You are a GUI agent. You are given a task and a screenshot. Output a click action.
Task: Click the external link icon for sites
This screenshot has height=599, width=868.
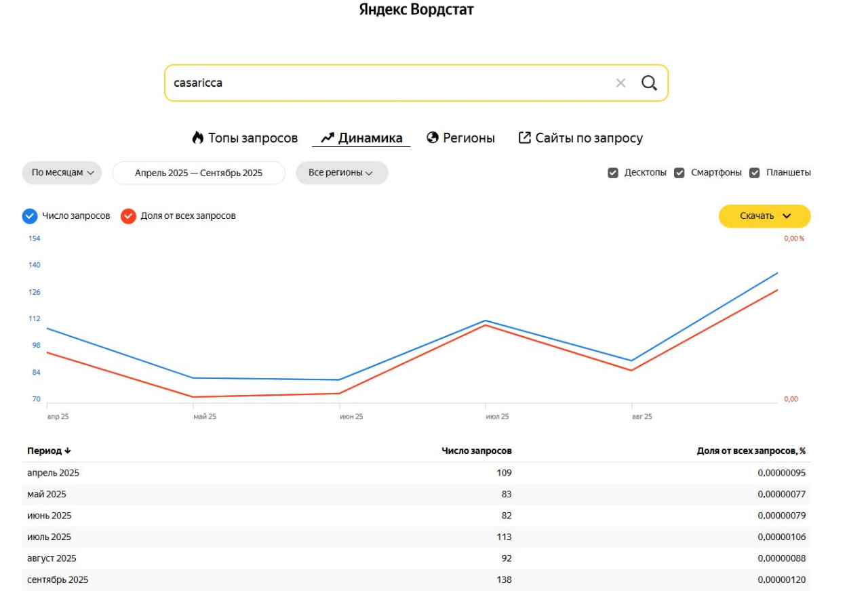click(x=524, y=138)
